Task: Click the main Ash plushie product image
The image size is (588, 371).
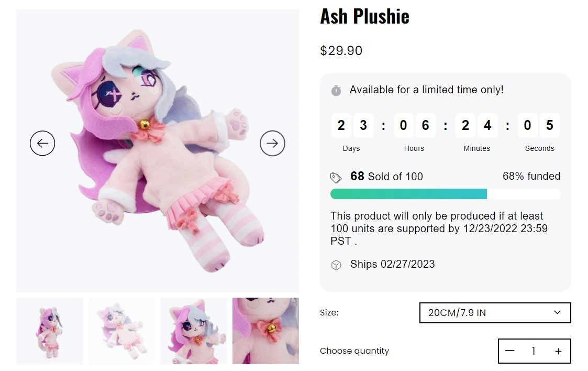Action: point(158,151)
